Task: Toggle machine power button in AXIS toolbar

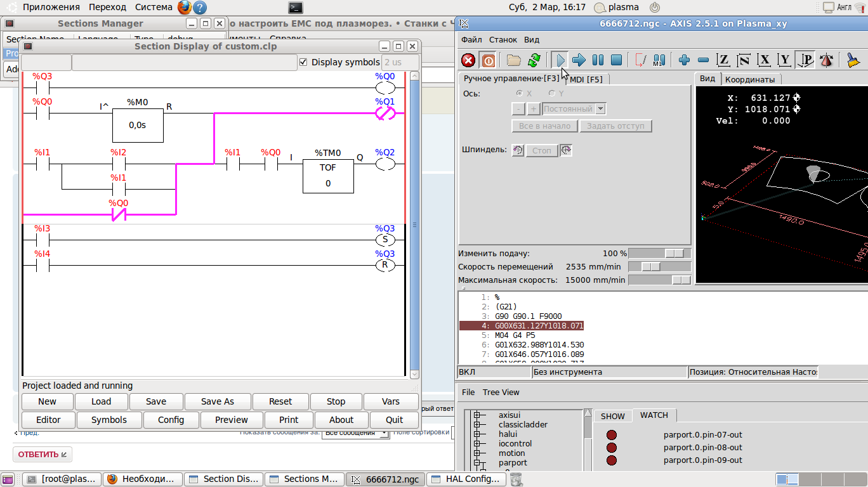Action: [488, 60]
